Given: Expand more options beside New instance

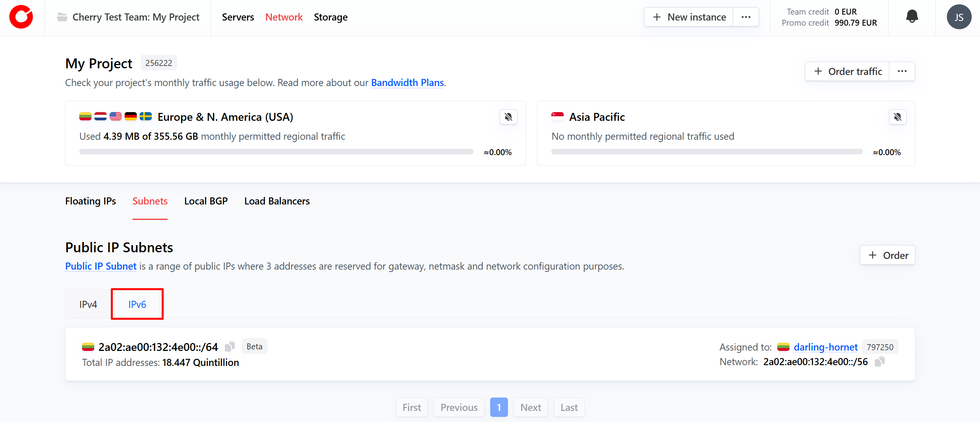Looking at the screenshot, I should tap(746, 17).
